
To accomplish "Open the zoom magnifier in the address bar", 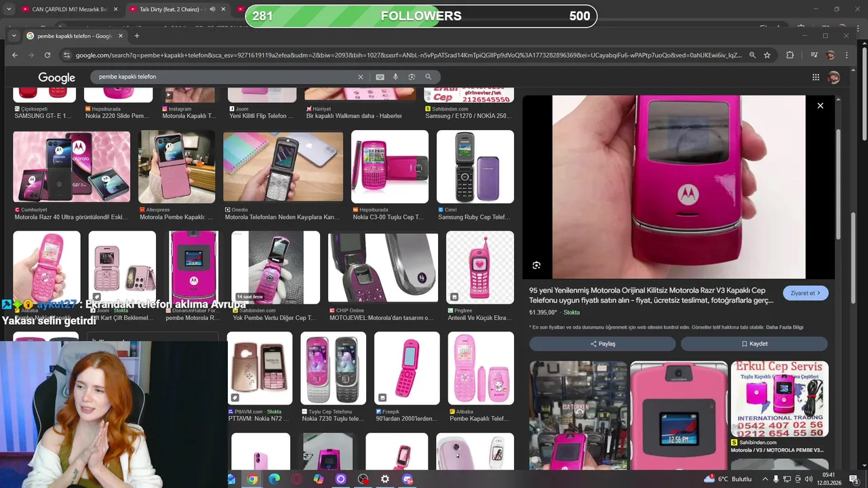I will (752, 55).
